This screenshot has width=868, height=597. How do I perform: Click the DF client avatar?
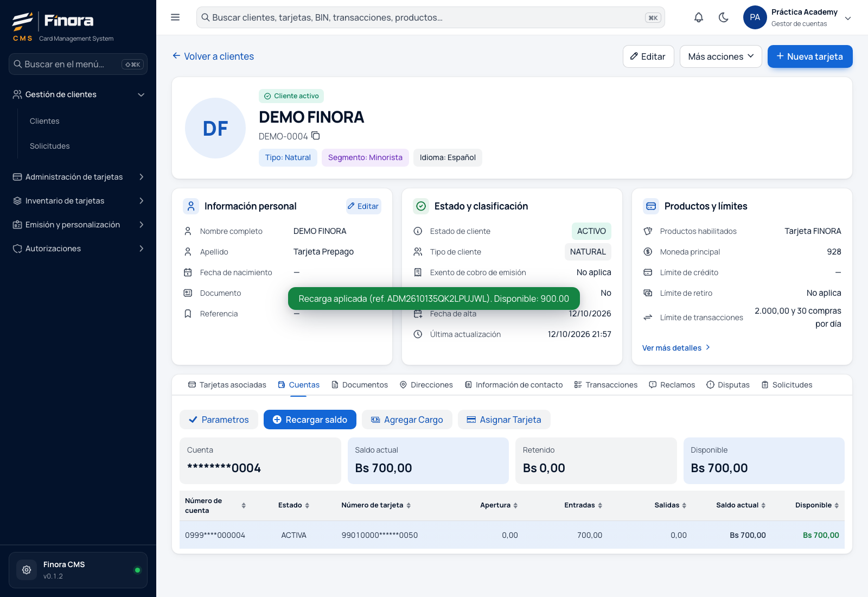click(x=215, y=128)
